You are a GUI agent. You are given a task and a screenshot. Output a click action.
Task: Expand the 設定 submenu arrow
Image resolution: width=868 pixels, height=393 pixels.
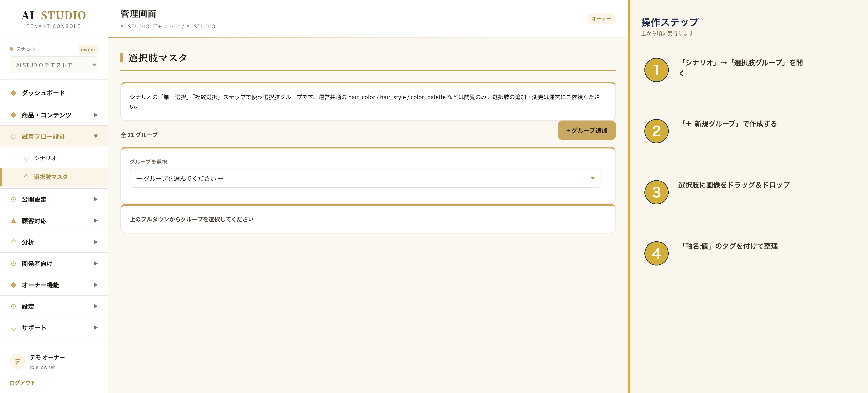click(96, 306)
